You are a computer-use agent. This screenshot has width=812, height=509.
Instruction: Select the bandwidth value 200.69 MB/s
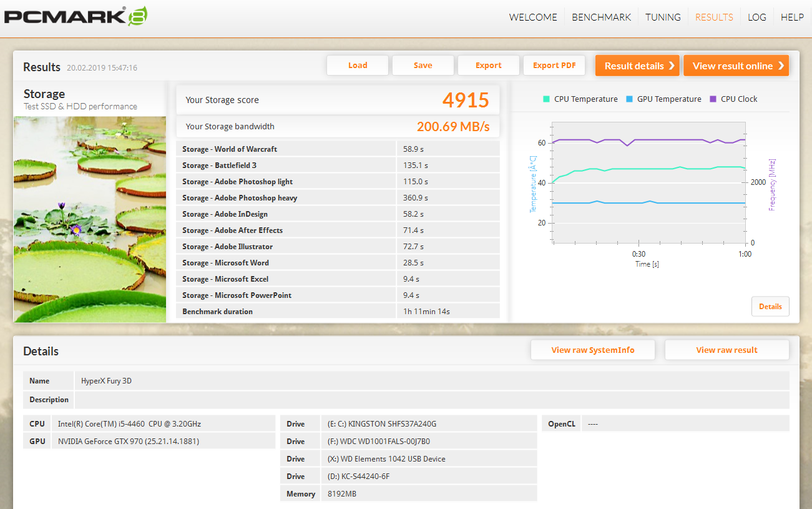click(453, 127)
